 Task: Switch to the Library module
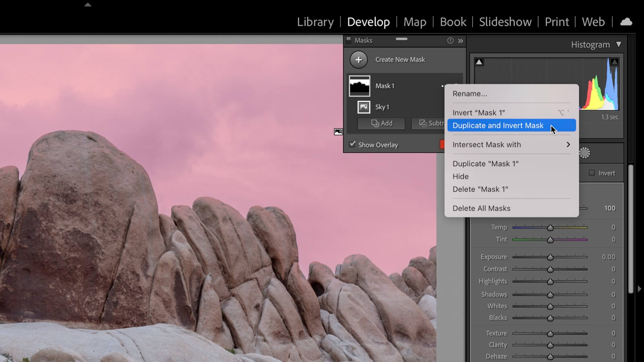(315, 22)
